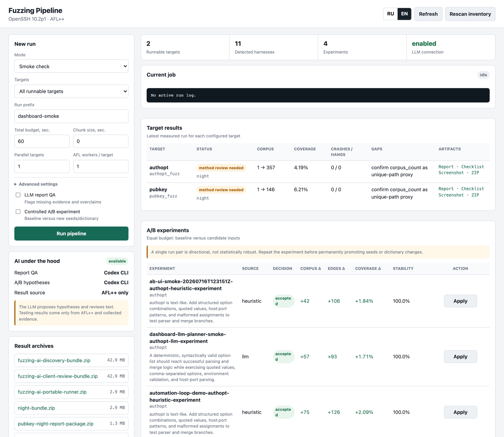
Task: Click the Run prefix input field
Action: (71, 116)
